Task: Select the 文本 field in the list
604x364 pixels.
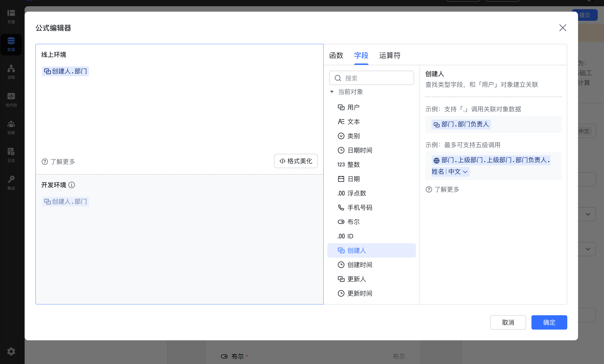Action: coord(371,122)
